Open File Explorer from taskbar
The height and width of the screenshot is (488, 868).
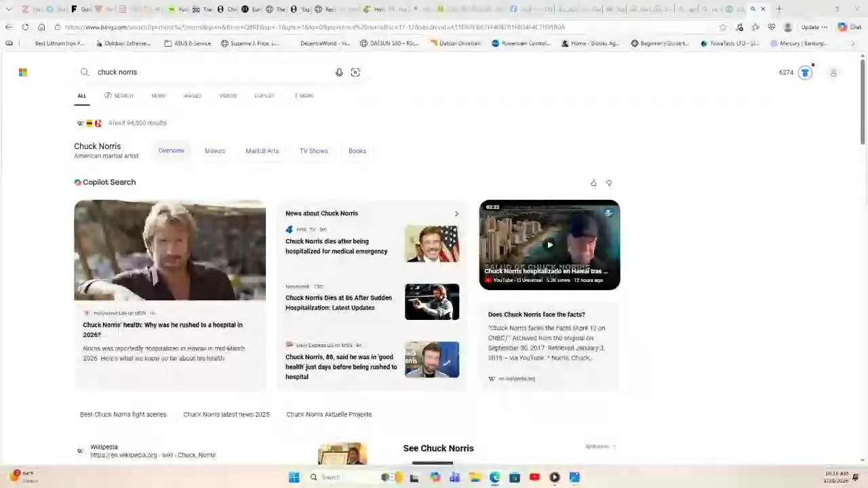475,477
